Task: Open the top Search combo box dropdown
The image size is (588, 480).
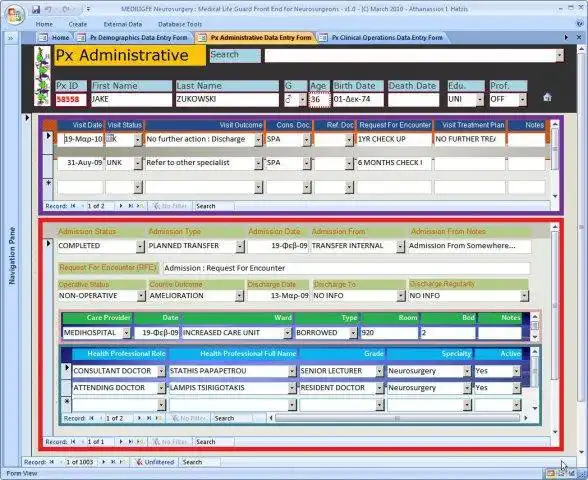Action: pyautogui.click(x=559, y=56)
